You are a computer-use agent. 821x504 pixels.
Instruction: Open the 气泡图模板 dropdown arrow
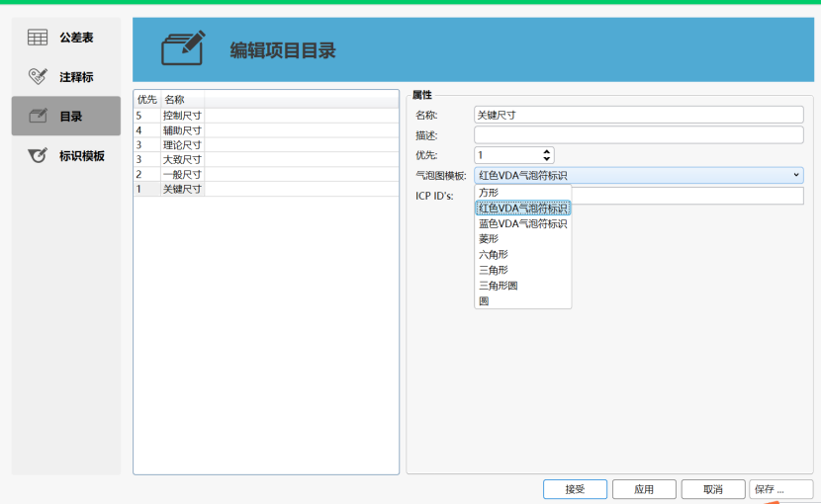coord(796,176)
